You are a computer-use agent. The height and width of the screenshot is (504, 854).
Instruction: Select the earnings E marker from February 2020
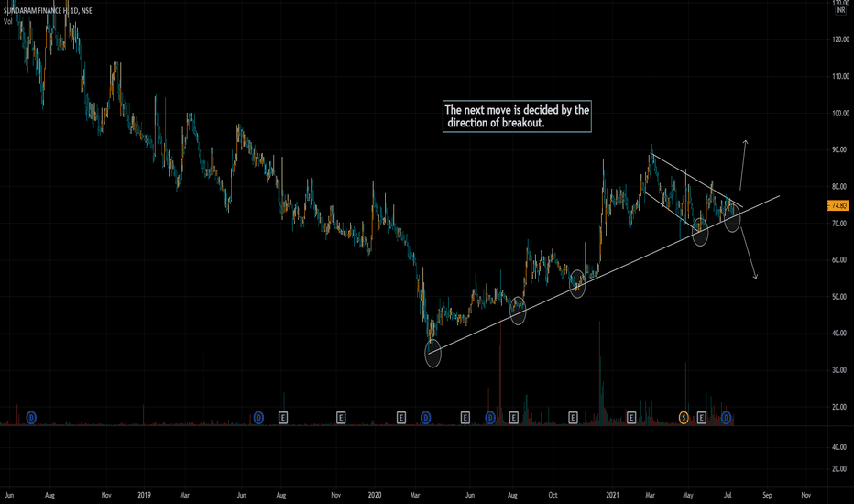tap(400, 418)
